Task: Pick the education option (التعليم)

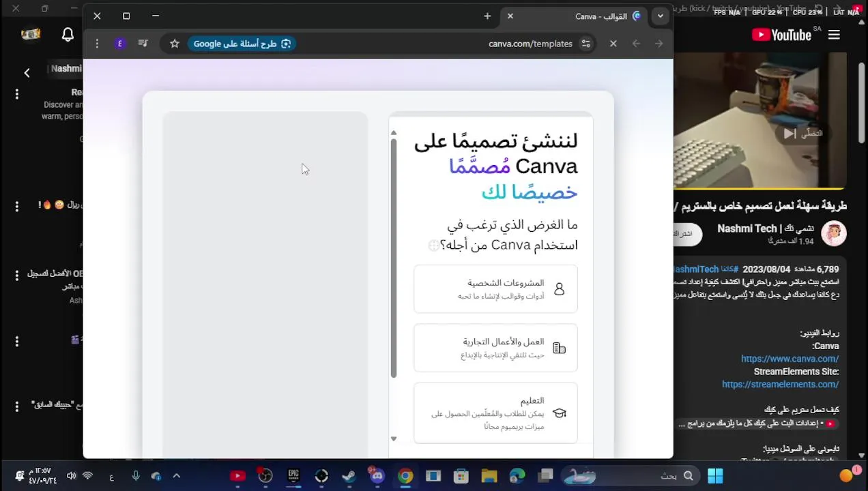Action: pos(495,413)
